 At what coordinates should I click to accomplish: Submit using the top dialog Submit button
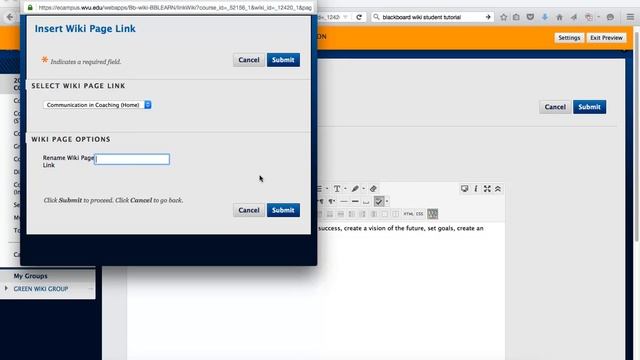(283, 60)
